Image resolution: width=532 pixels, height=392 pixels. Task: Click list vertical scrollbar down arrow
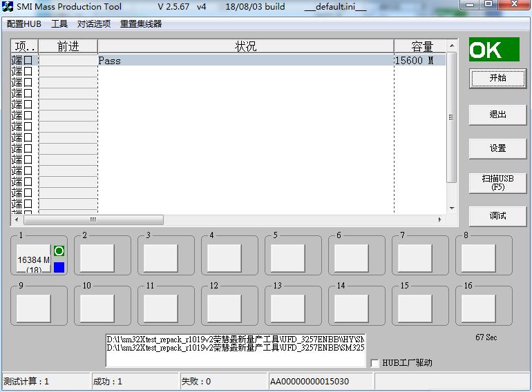(452, 208)
